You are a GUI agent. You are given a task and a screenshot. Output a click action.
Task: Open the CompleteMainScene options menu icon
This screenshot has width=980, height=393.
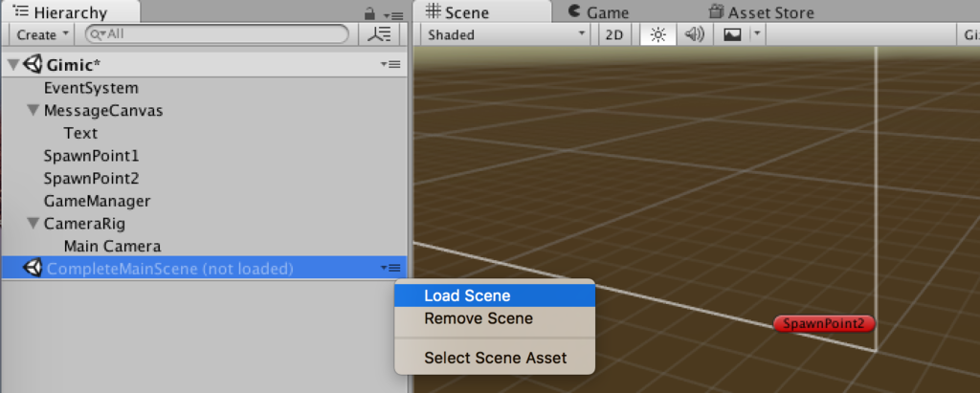390,268
